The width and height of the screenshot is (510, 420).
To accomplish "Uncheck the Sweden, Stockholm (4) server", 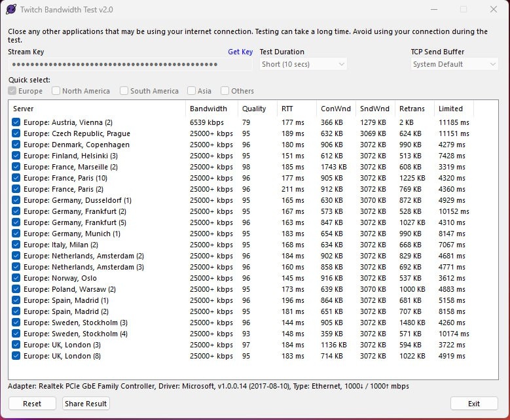I will [x=16, y=334].
